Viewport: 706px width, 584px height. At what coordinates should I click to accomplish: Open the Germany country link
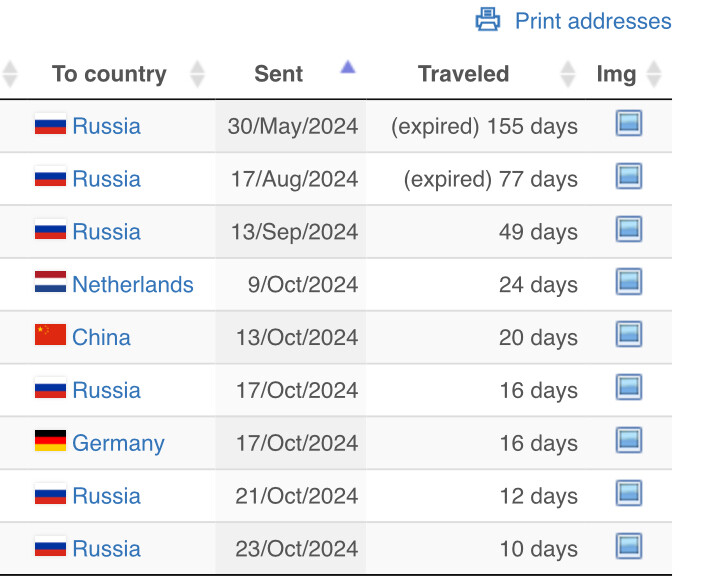tap(118, 444)
